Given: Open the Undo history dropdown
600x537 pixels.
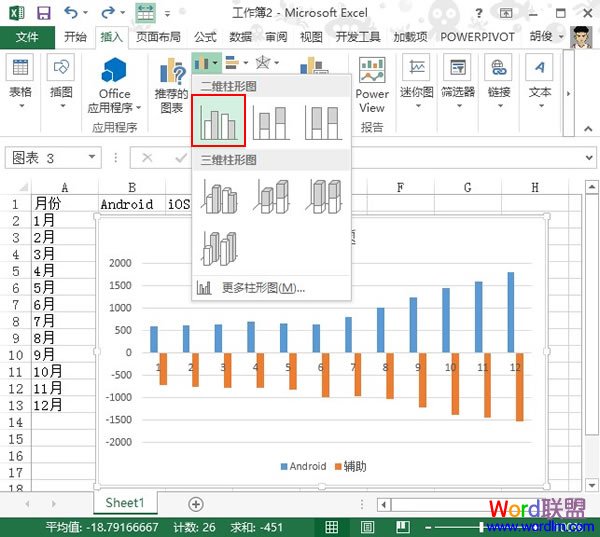Looking at the screenshot, I should (x=85, y=13).
